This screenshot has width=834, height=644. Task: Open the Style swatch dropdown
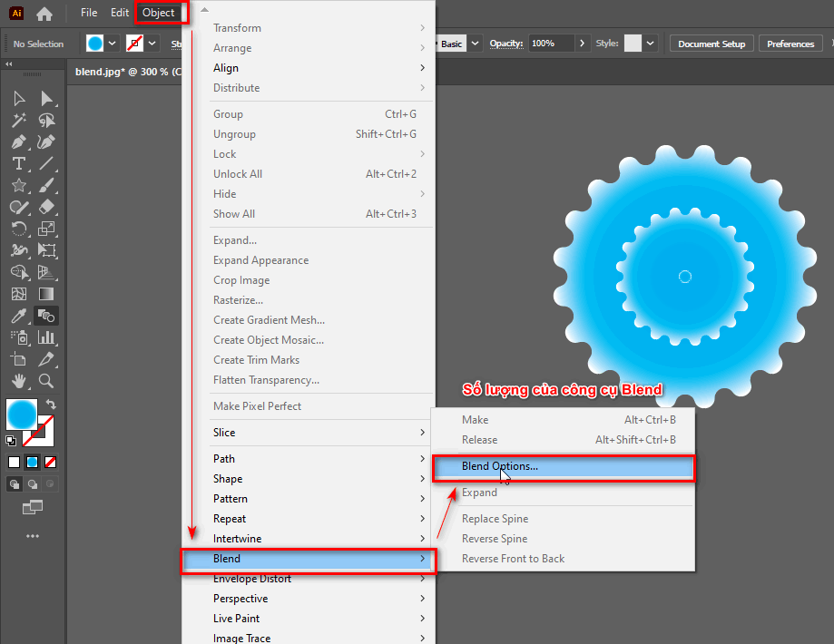coord(651,44)
